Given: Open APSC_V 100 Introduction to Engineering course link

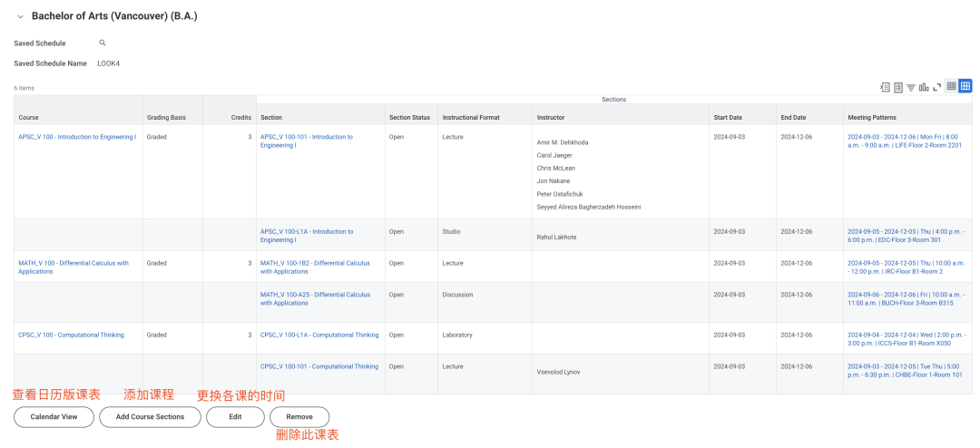Looking at the screenshot, I should (77, 137).
